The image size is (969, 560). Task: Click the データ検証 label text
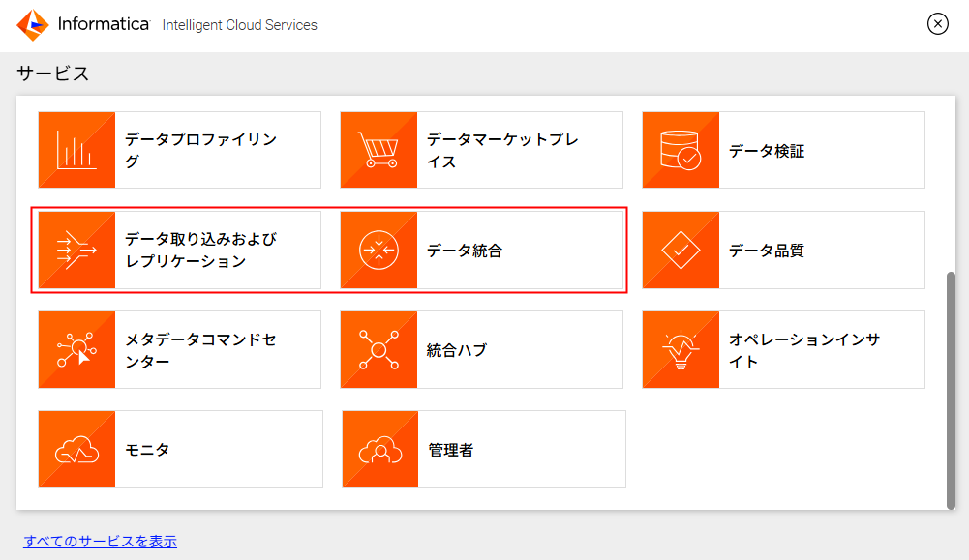click(767, 151)
